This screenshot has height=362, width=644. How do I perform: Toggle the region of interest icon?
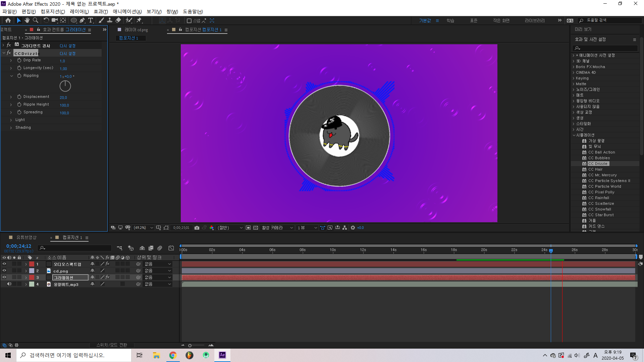click(x=248, y=228)
